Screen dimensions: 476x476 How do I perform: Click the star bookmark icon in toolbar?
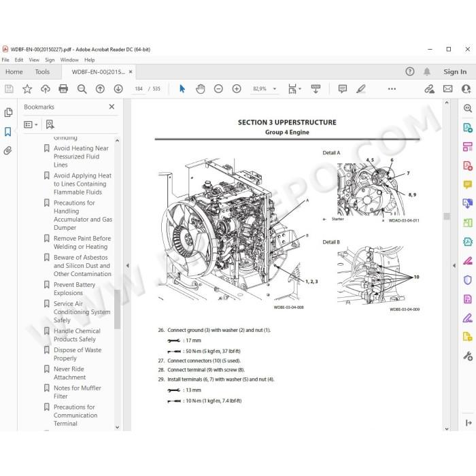(27, 88)
